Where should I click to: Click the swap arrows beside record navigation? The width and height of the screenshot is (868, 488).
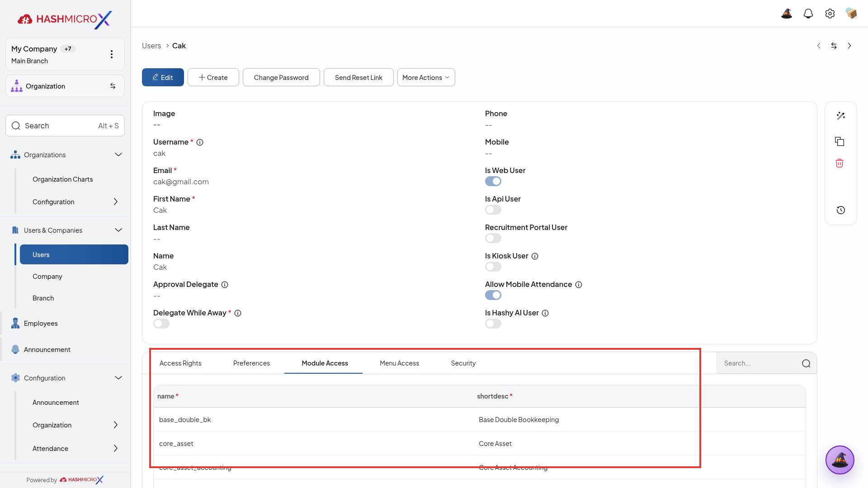click(834, 46)
